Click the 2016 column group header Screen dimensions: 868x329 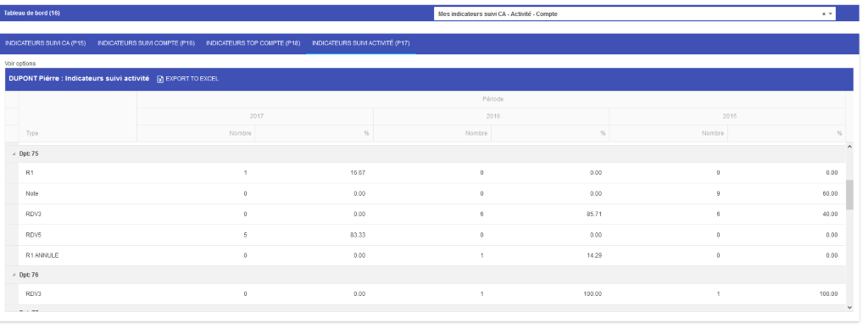(x=492, y=116)
